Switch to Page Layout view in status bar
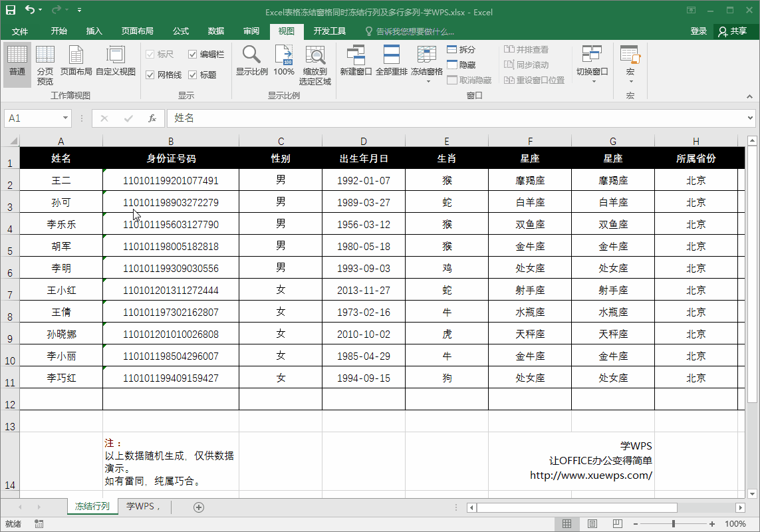The width and height of the screenshot is (760, 532). click(x=592, y=524)
